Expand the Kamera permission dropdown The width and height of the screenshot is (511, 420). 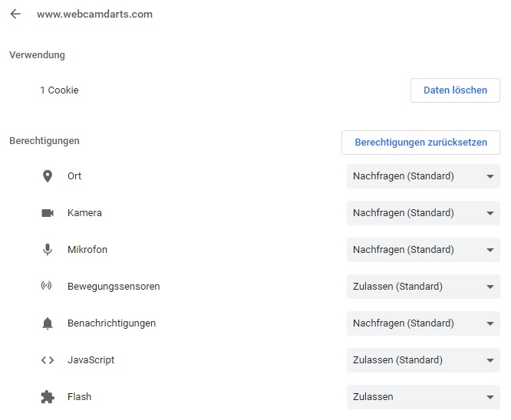coord(423,213)
